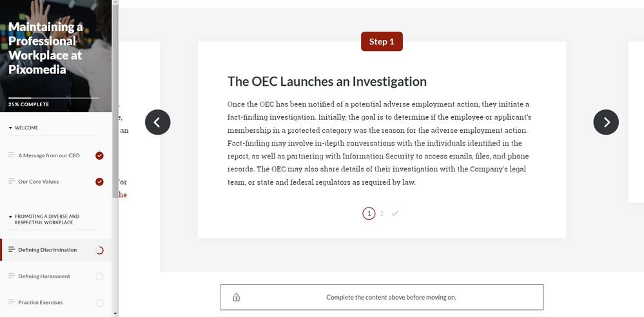This screenshot has height=317, width=644.
Task: Click lines icon beside Defining Harassment
Action: click(x=12, y=276)
